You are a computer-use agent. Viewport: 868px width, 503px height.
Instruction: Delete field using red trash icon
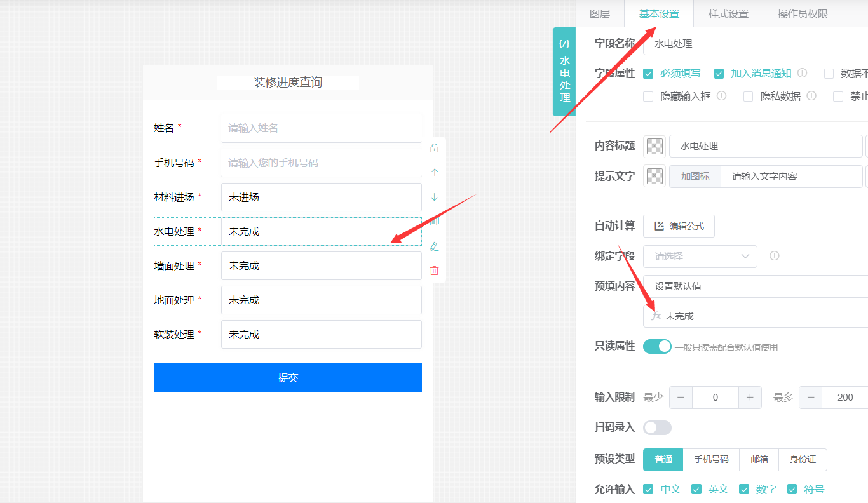click(x=435, y=271)
